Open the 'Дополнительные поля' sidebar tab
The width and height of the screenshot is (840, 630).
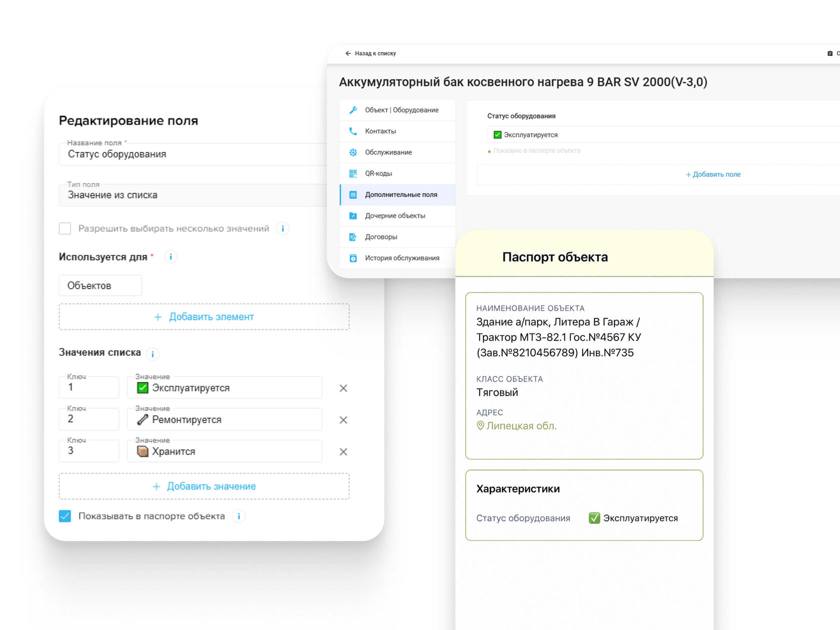click(398, 194)
